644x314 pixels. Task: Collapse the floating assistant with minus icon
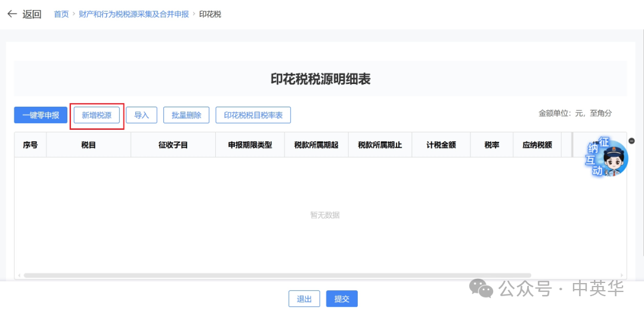[x=632, y=141]
